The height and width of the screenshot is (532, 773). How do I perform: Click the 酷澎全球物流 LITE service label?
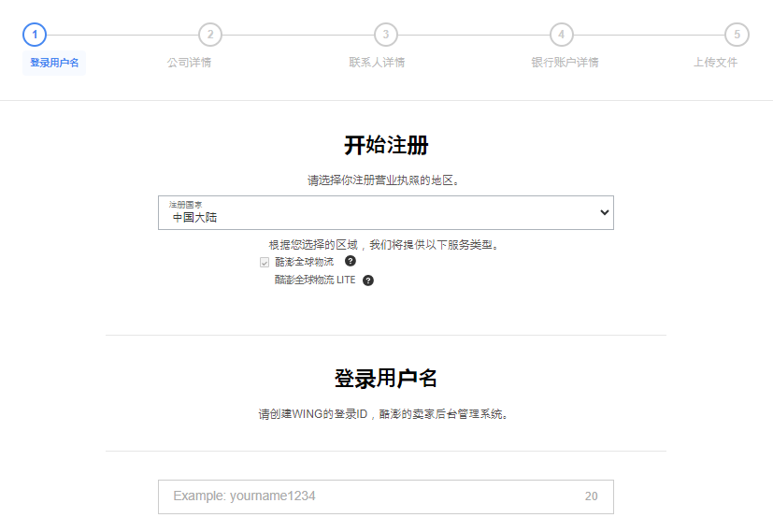[x=315, y=280]
